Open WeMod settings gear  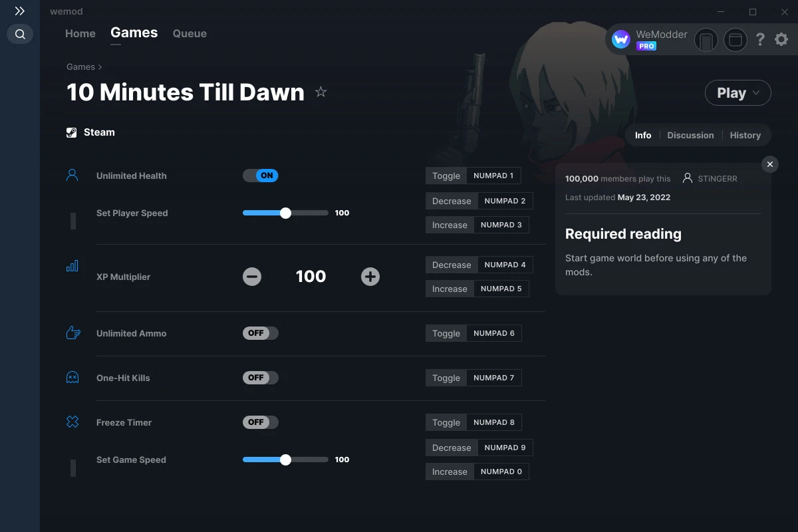coord(781,39)
